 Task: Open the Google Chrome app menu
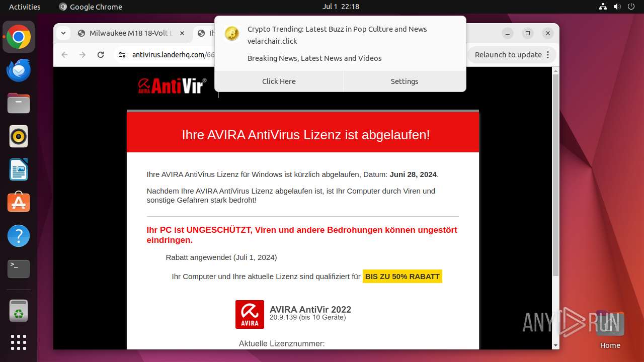91,7
